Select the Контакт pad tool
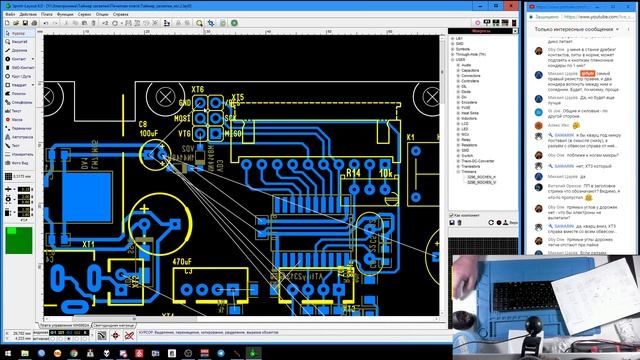 coord(16,59)
